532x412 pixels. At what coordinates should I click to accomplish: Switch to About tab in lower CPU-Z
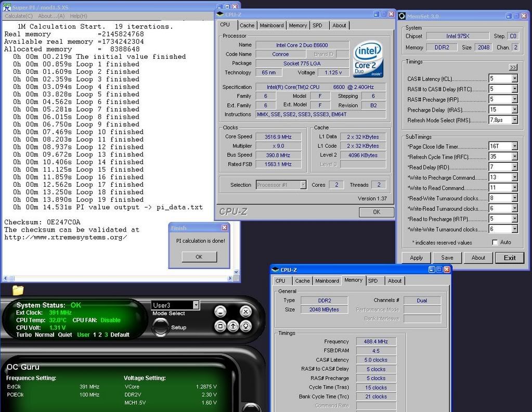click(x=395, y=281)
